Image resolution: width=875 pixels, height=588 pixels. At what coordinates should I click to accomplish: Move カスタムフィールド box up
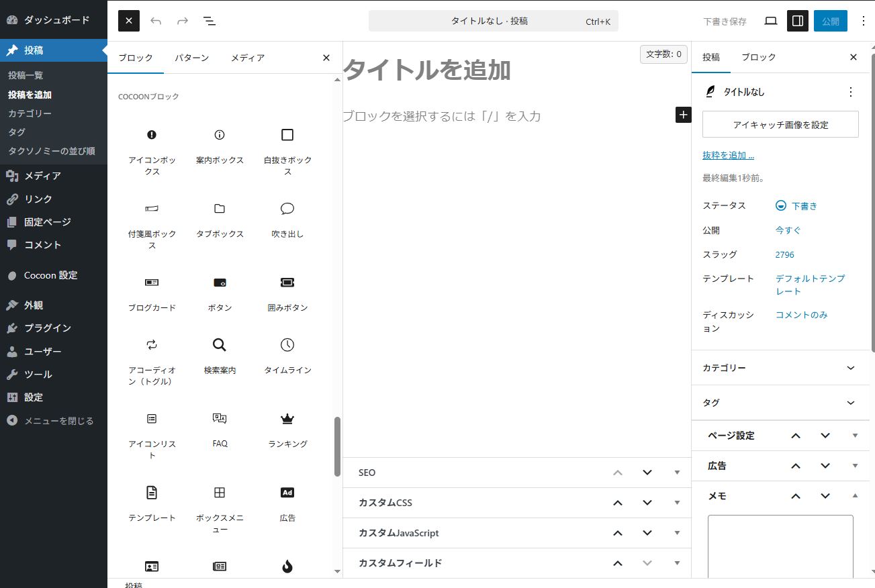[x=618, y=563]
